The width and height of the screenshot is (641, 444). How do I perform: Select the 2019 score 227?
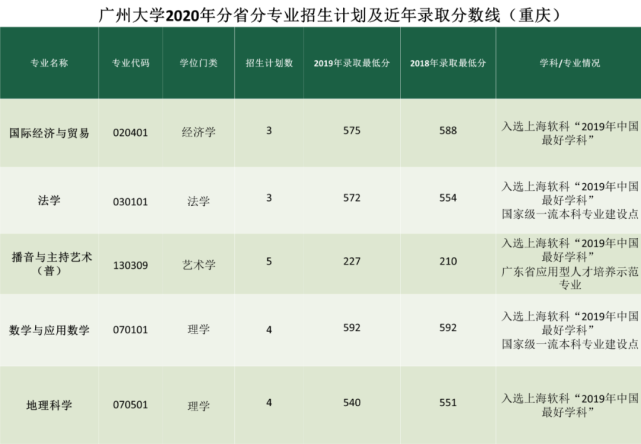coord(352,261)
